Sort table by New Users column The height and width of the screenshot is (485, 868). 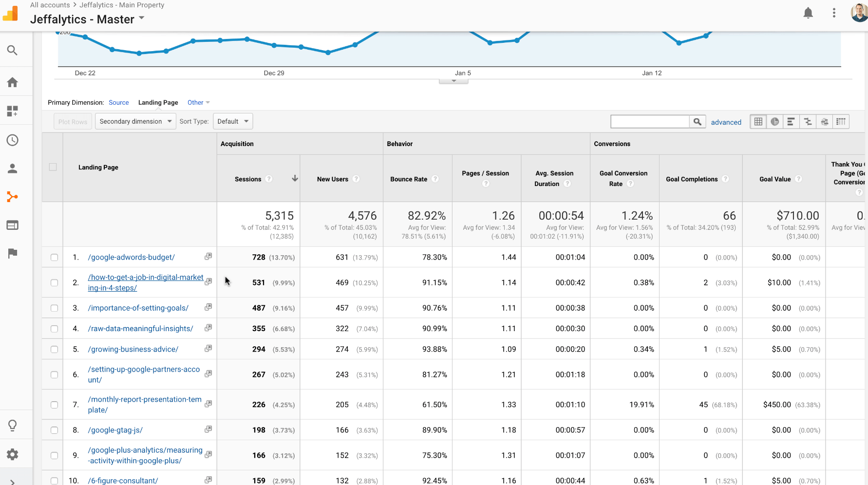tap(332, 179)
